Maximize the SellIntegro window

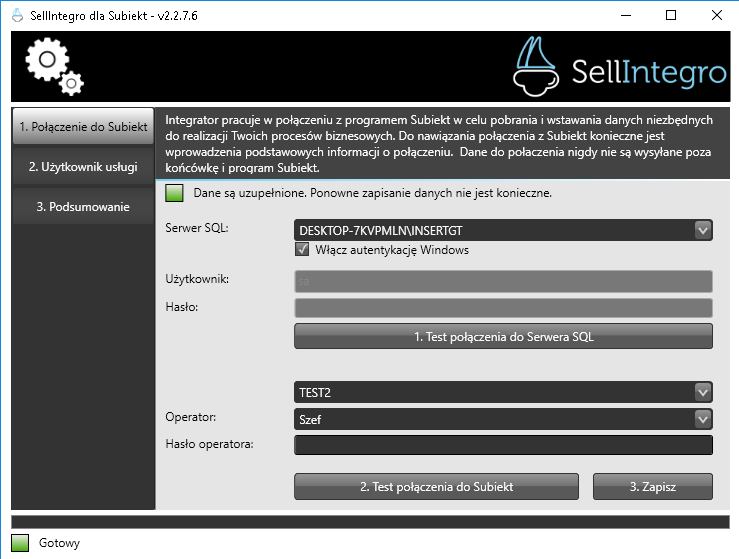[670, 15]
